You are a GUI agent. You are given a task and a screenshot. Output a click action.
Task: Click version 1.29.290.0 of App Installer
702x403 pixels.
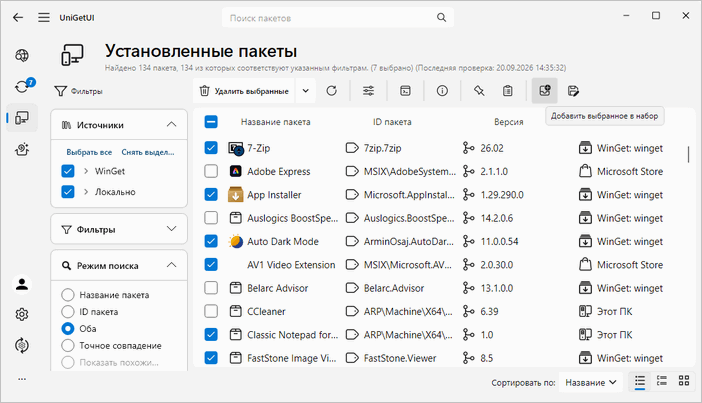502,195
